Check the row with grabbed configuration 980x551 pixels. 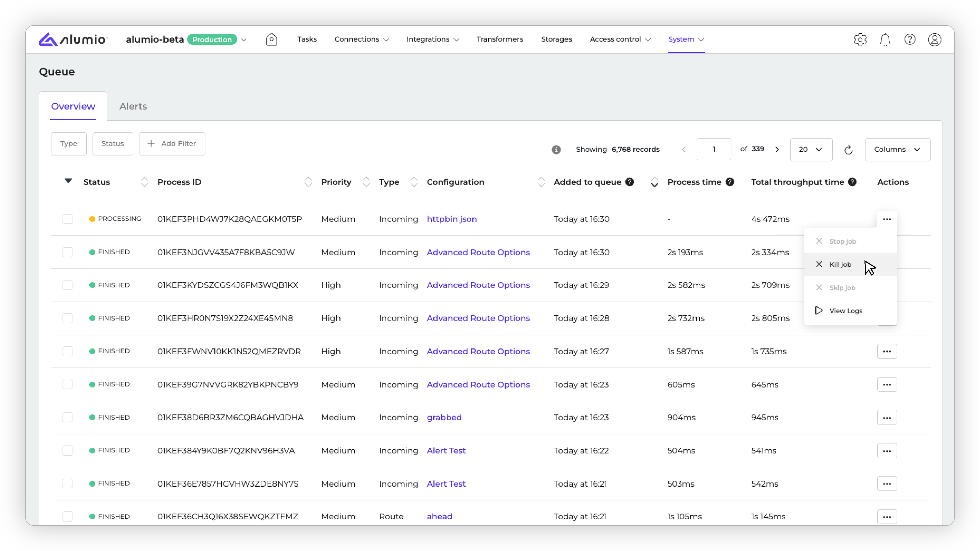(67, 418)
